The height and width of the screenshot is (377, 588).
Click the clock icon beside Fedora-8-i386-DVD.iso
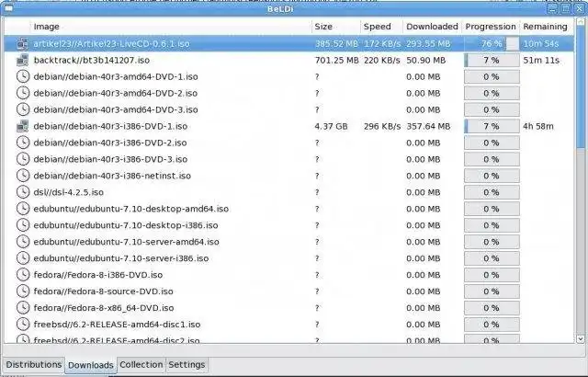[x=23, y=275]
